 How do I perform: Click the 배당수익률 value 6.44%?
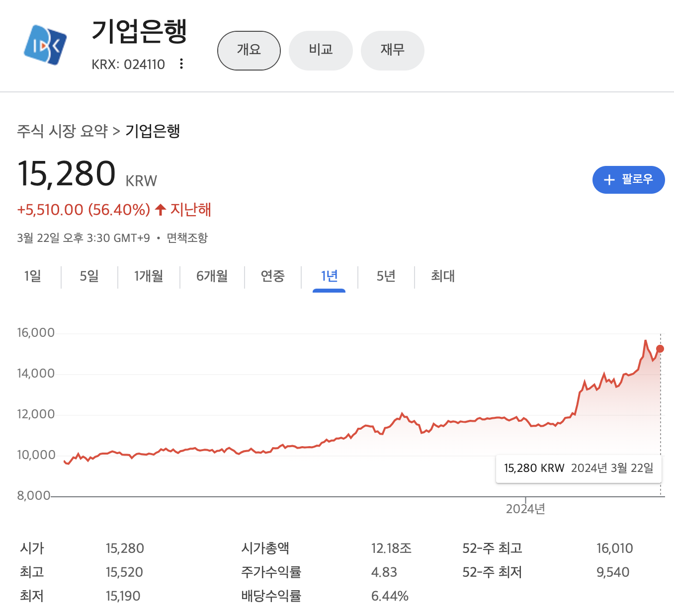pyautogui.click(x=390, y=596)
